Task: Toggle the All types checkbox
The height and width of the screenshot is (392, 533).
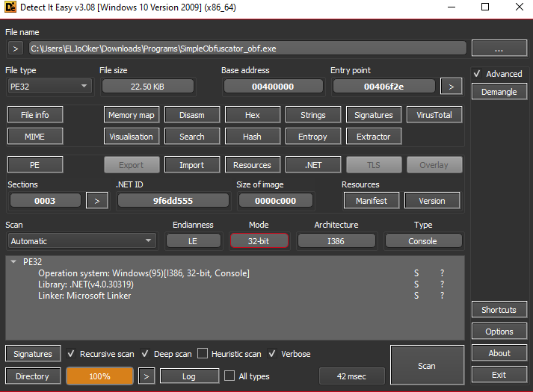Action: [x=230, y=376]
